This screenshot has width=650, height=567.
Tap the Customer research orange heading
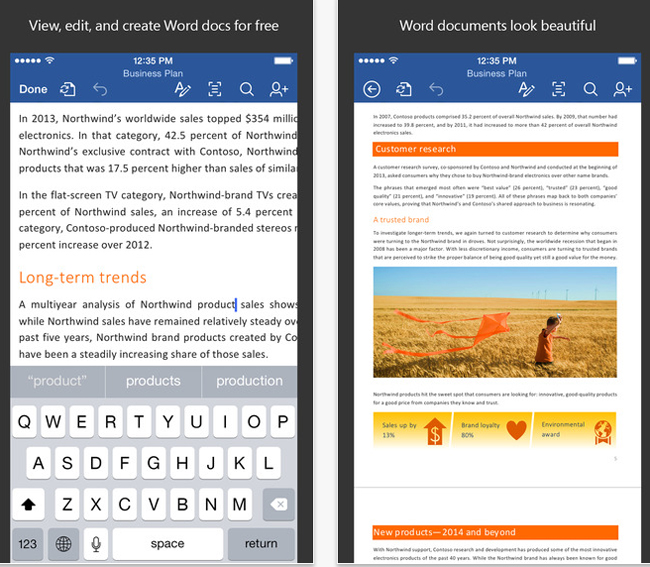495,149
